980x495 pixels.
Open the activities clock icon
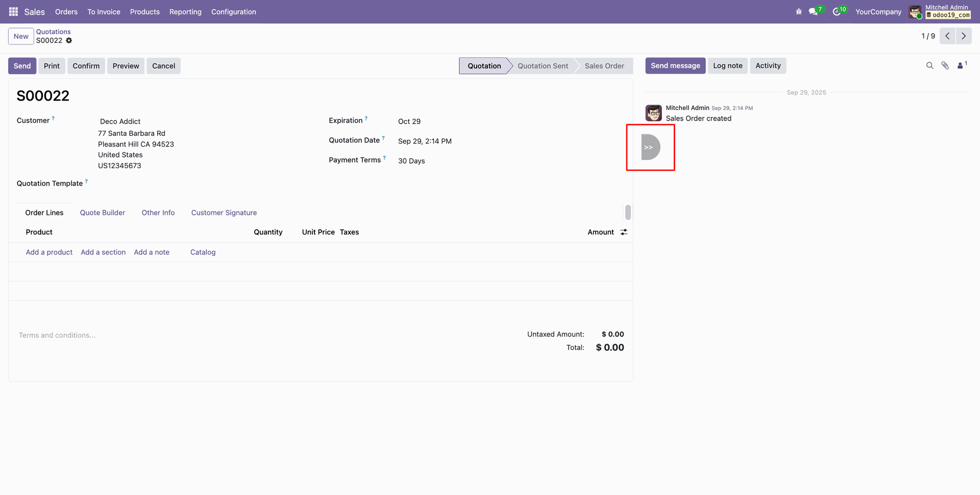point(837,12)
